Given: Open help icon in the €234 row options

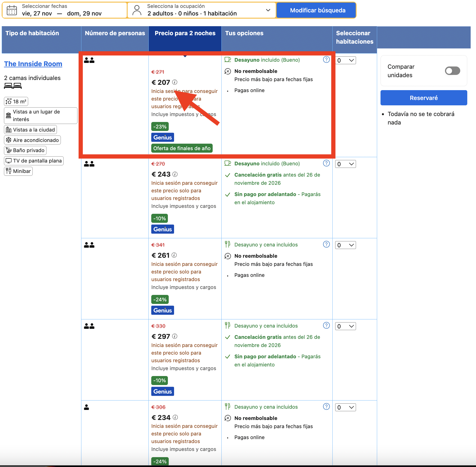Looking at the screenshot, I should pos(326,407).
